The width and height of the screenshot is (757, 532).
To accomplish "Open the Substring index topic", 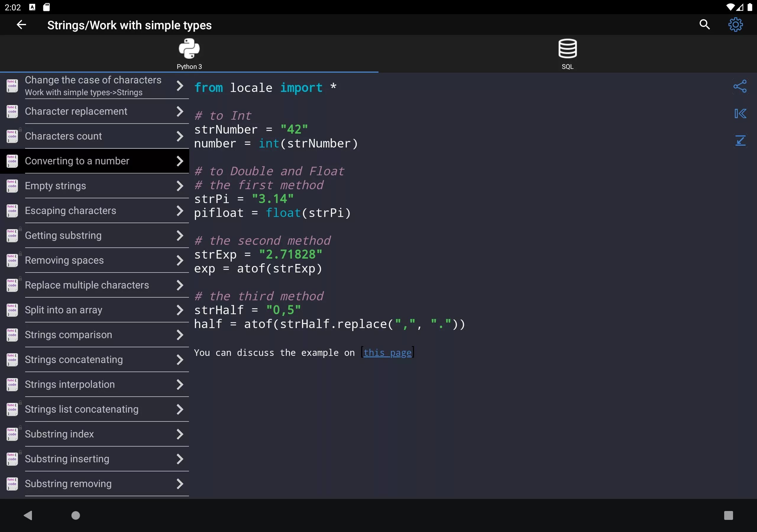I will [x=95, y=434].
